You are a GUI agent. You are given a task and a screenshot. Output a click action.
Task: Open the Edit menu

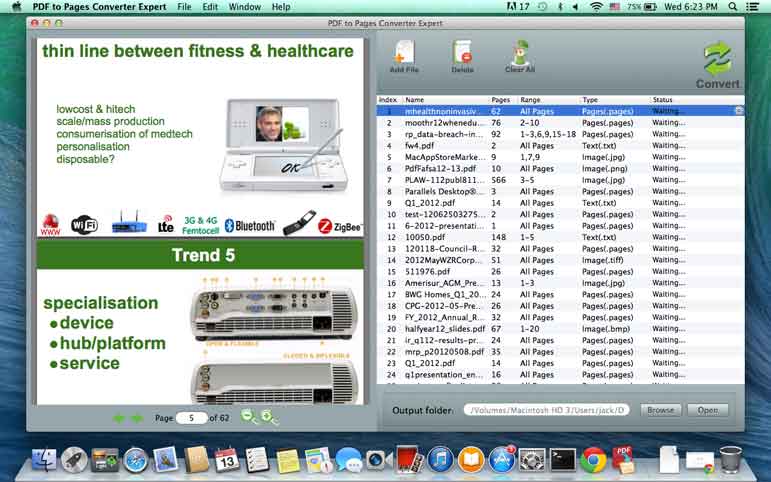click(x=210, y=7)
